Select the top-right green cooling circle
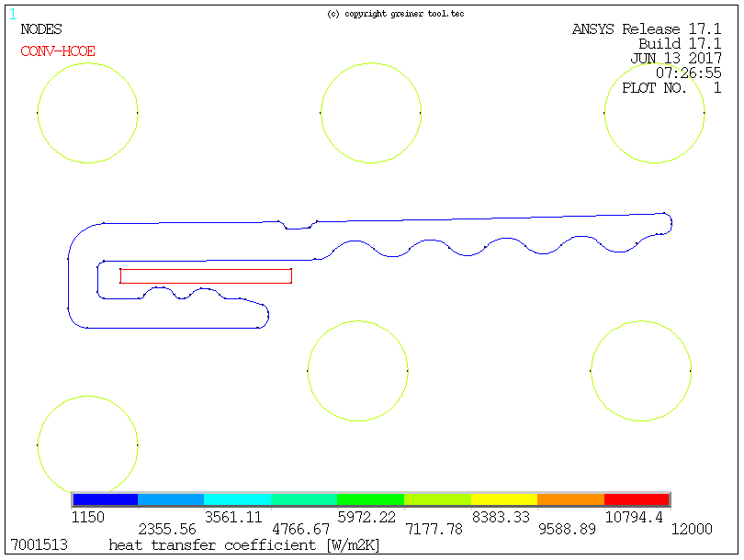The image size is (744, 560). click(x=654, y=113)
